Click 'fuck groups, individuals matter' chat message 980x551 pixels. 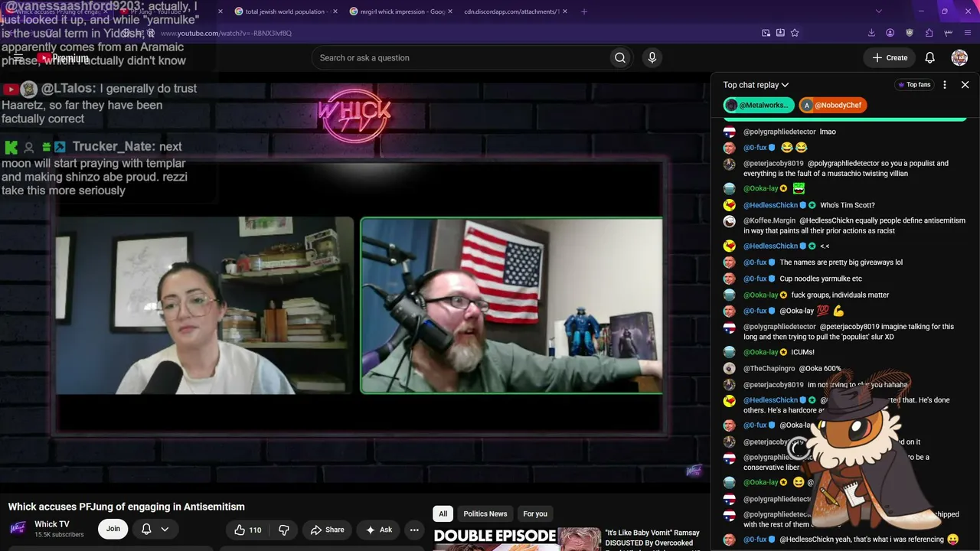click(x=840, y=295)
